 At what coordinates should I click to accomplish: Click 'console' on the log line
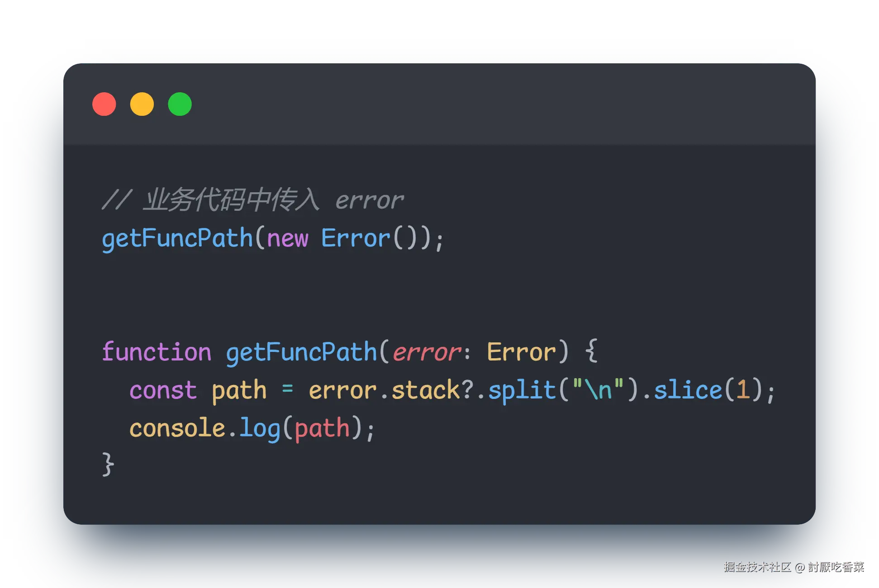(x=177, y=428)
